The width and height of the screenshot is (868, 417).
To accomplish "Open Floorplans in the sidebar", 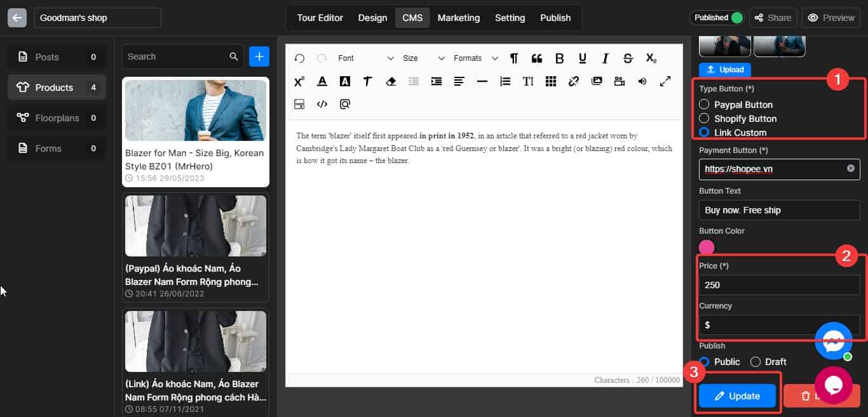I will click(57, 118).
